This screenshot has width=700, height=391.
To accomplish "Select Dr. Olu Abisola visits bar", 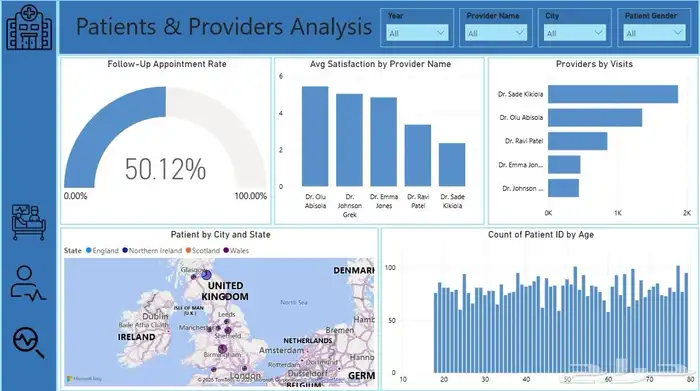I will (595, 118).
